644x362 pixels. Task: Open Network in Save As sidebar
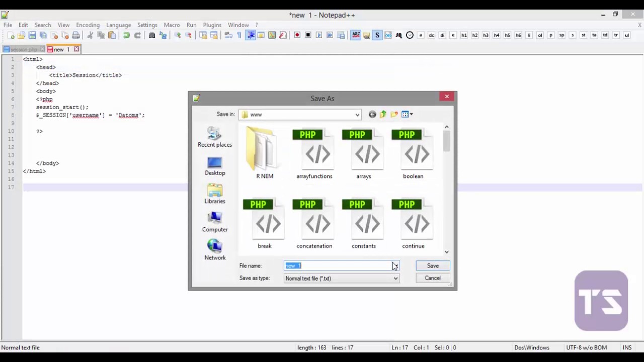click(x=215, y=250)
